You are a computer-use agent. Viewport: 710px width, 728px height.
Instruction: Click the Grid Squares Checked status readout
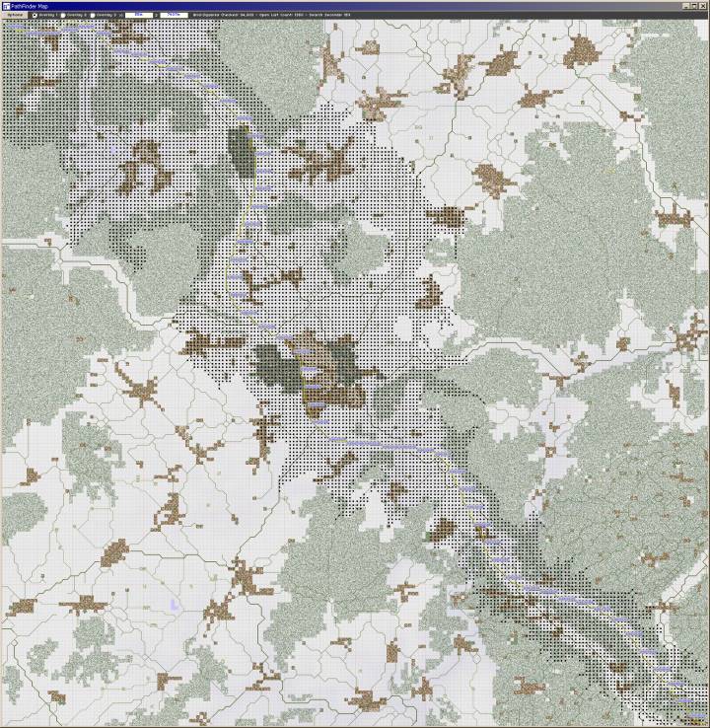point(223,15)
